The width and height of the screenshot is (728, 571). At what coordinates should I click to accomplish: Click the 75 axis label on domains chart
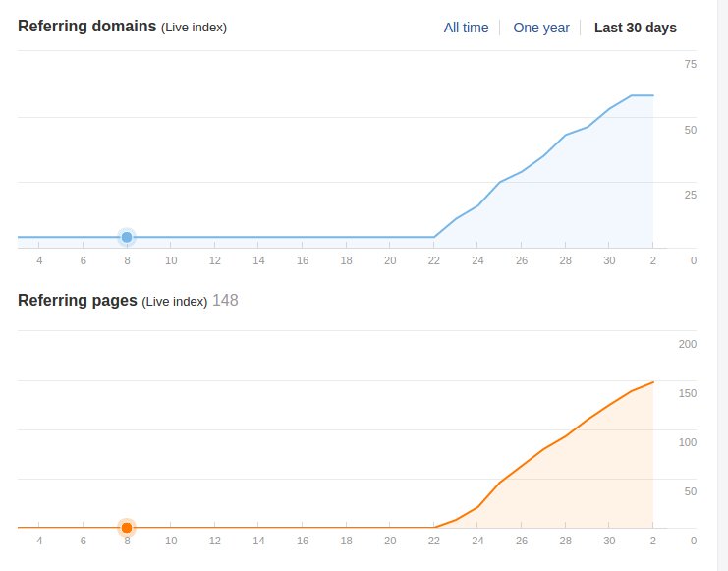(x=691, y=64)
